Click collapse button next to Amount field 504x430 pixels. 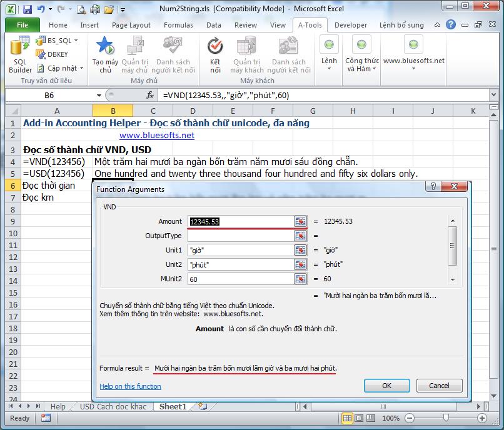point(301,221)
